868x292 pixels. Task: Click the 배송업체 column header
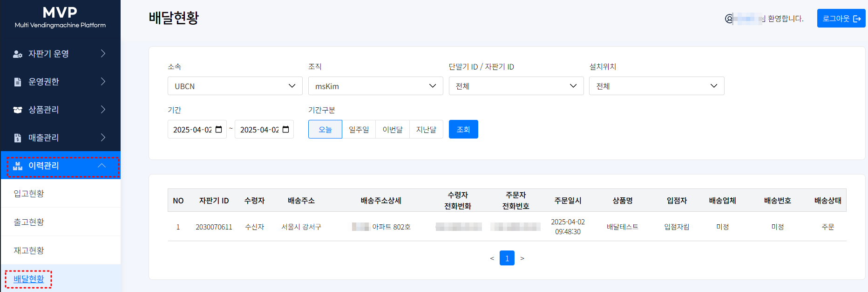tap(722, 201)
